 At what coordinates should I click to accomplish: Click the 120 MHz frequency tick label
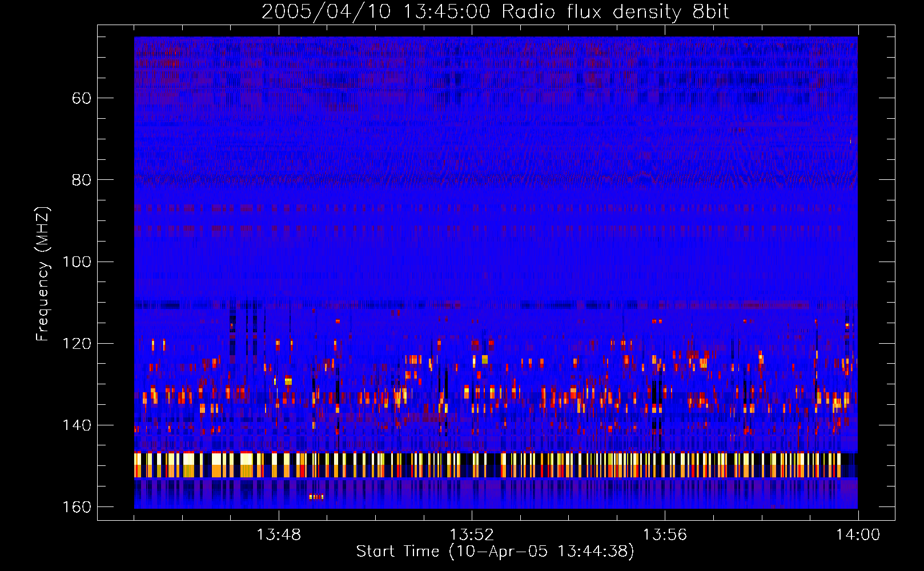click(x=77, y=344)
